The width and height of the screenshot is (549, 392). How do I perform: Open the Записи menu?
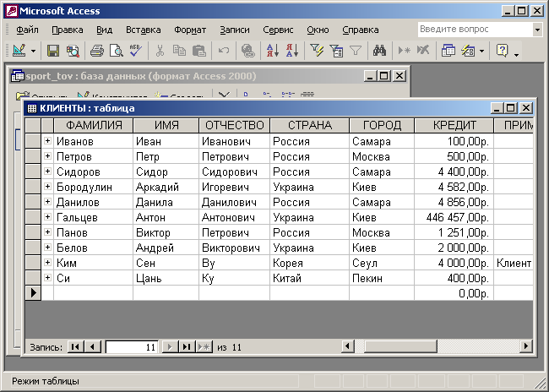click(235, 30)
